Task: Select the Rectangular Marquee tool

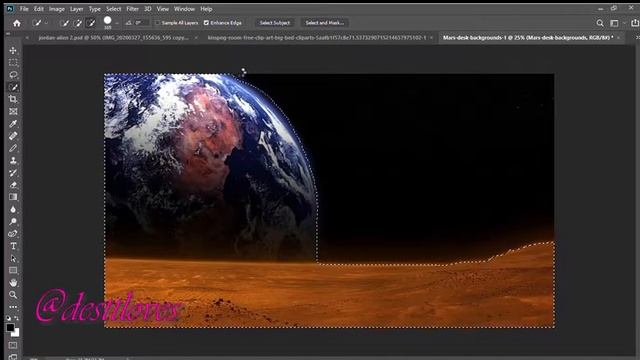Action: click(x=13, y=62)
